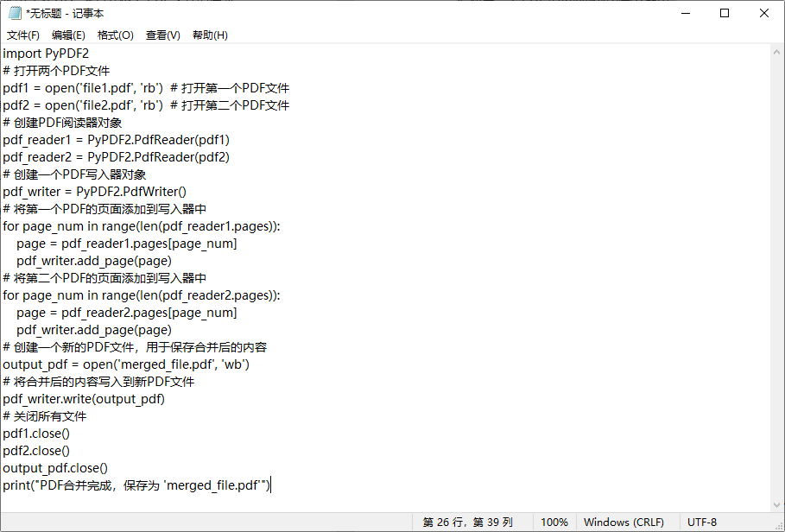Open the 文件(F) menu
Screen dimensions: 785x532
click(x=23, y=35)
